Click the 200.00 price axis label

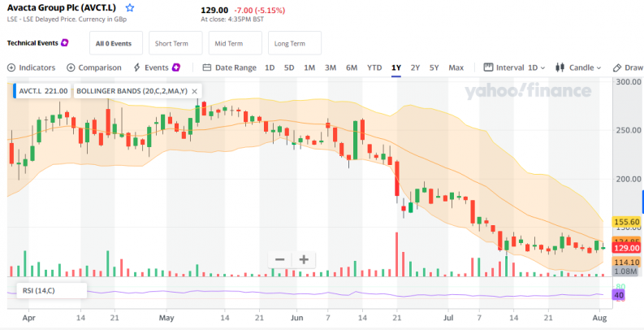click(x=629, y=179)
